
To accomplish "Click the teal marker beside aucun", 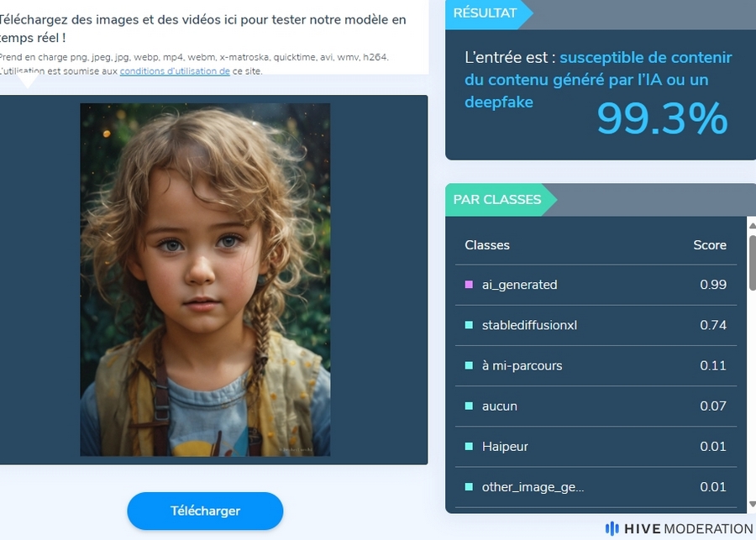I will (469, 406).
